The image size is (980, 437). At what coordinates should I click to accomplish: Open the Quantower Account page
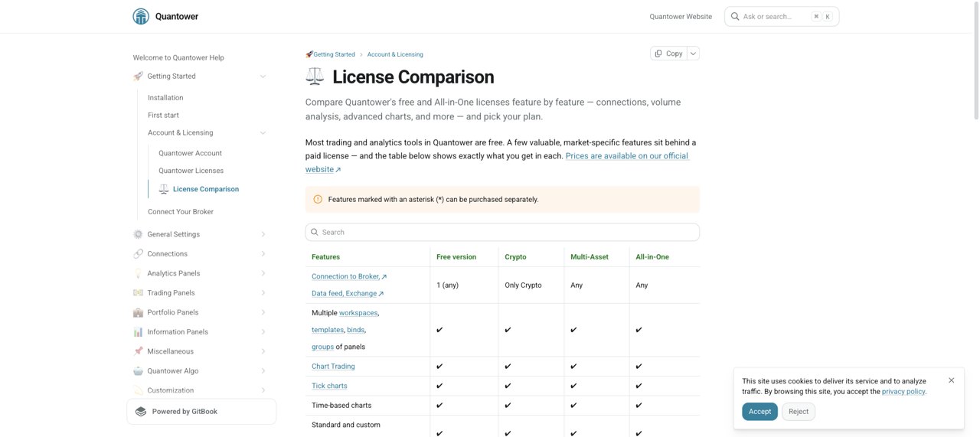click(x=190, y=153)
